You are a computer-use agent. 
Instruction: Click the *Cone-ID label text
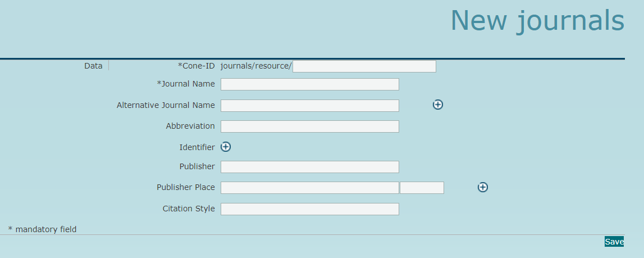[x=196, y=66]
